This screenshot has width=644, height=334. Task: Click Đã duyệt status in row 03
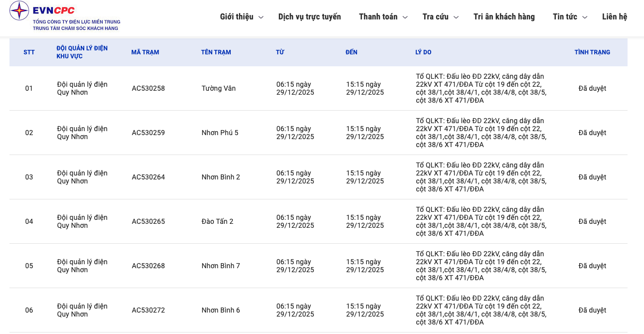592,177
